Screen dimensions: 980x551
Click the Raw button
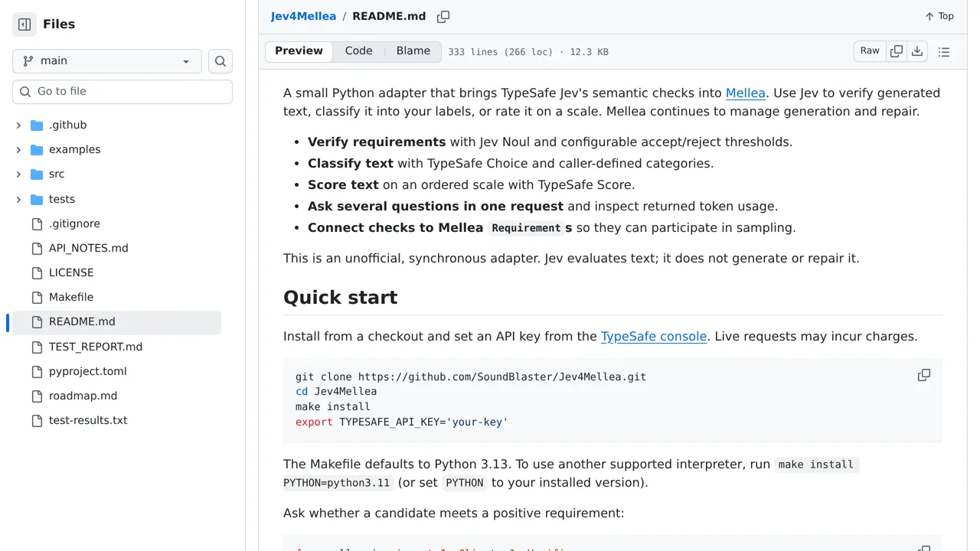[x=870, y=51]
